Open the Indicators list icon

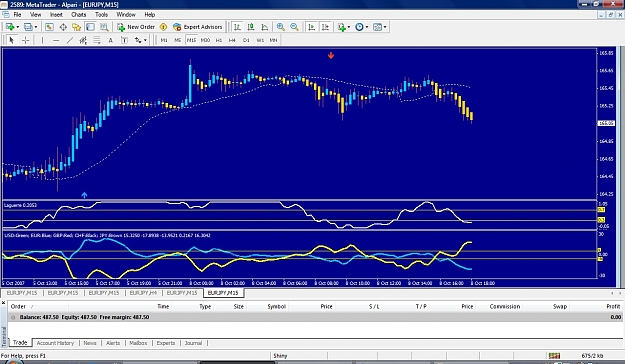pyautogui.click(x=342, y=27)
